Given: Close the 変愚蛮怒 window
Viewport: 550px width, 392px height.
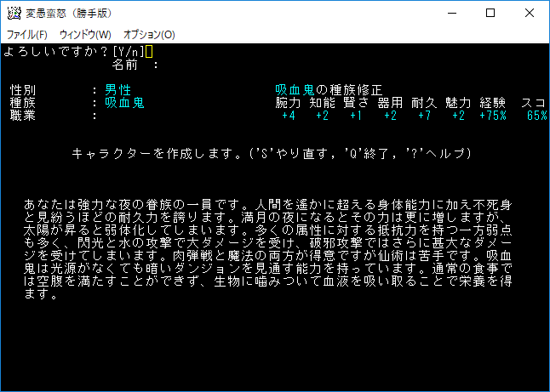Looking at the screenshot, I should click(530, 13).
